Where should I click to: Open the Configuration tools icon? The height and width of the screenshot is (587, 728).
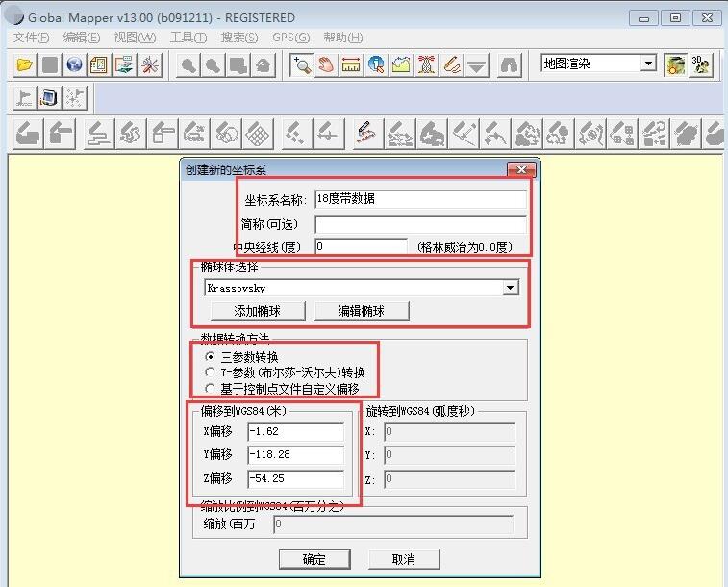click(149, 64)
